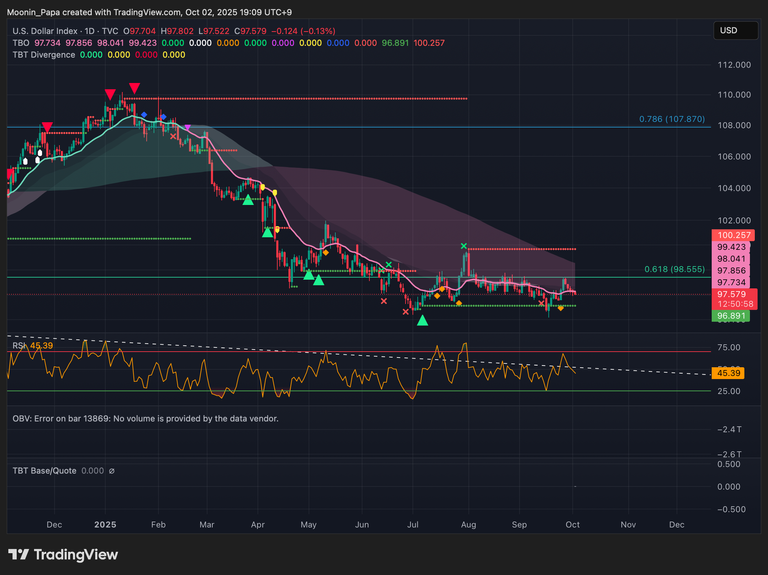Click the 2025 label on the time axis

point(105,523)
